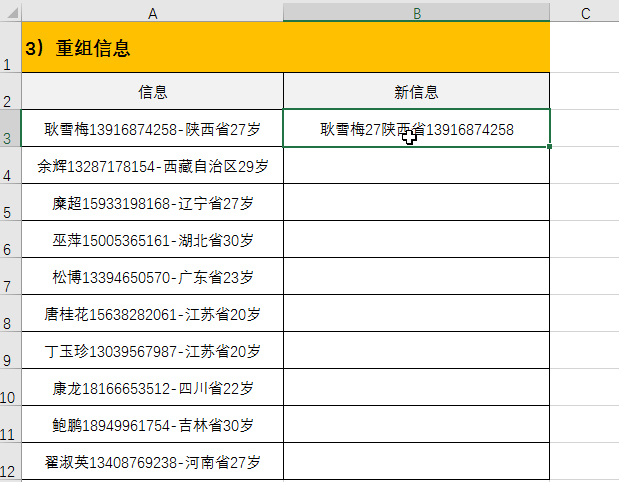Select empty cell B6 beside 巫萍
The width and height of the screenshot is (619, 482).
416,239
